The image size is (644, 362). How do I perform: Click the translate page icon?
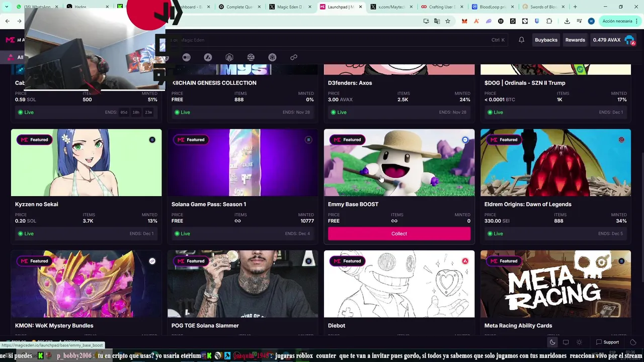(x=437, y=21)
